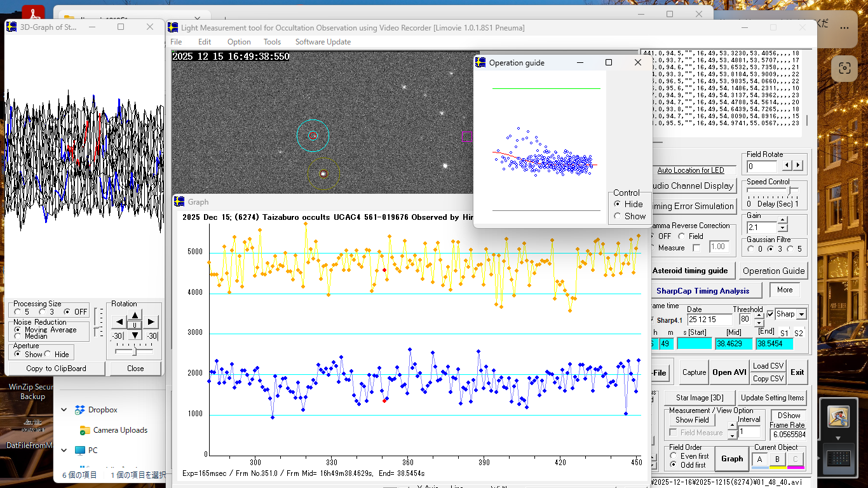Screen dimensions: 868x488
Task: Collapse the PC tree node
Action: coord(64,450)
